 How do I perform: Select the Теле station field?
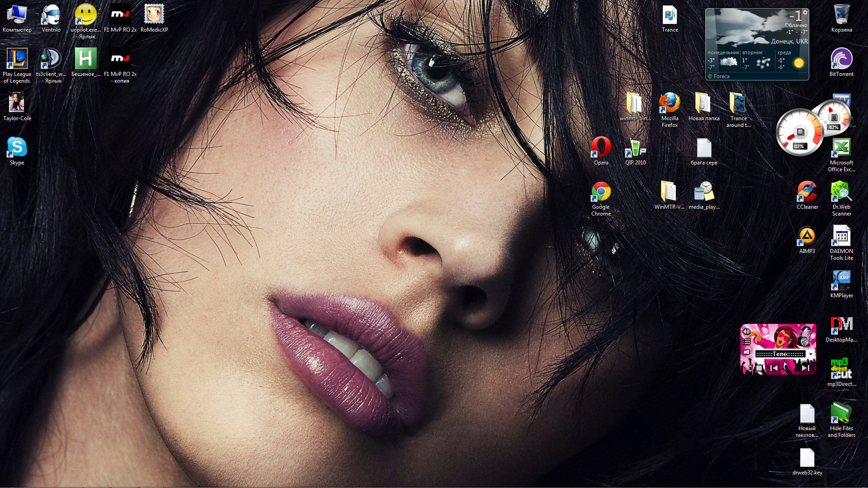tap(780, 354)
